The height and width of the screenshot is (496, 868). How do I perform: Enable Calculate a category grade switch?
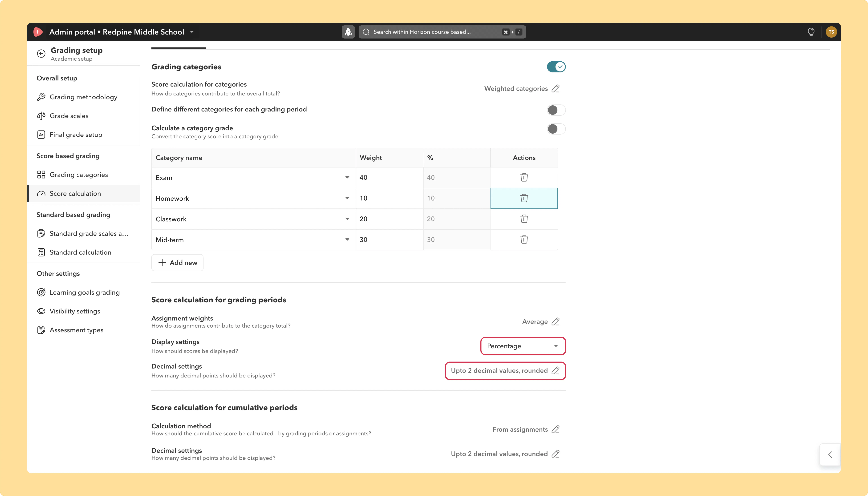(556, 129)
